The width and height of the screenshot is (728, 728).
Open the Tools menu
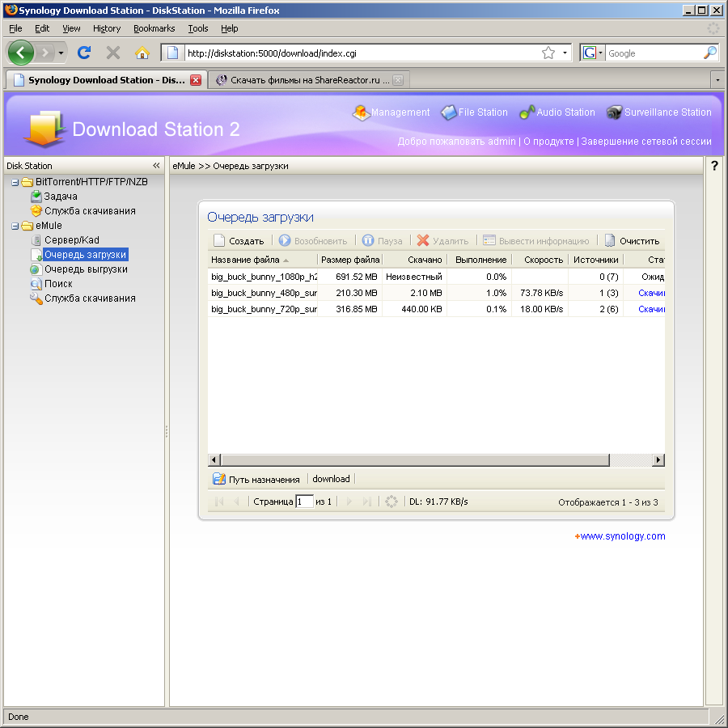(x=198, y=28)
